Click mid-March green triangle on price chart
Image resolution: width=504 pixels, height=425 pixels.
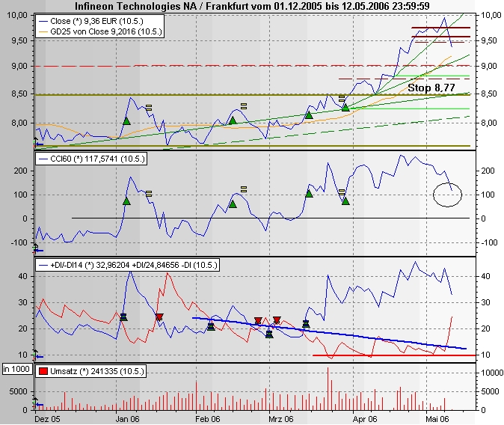click(x=309, y=115)
